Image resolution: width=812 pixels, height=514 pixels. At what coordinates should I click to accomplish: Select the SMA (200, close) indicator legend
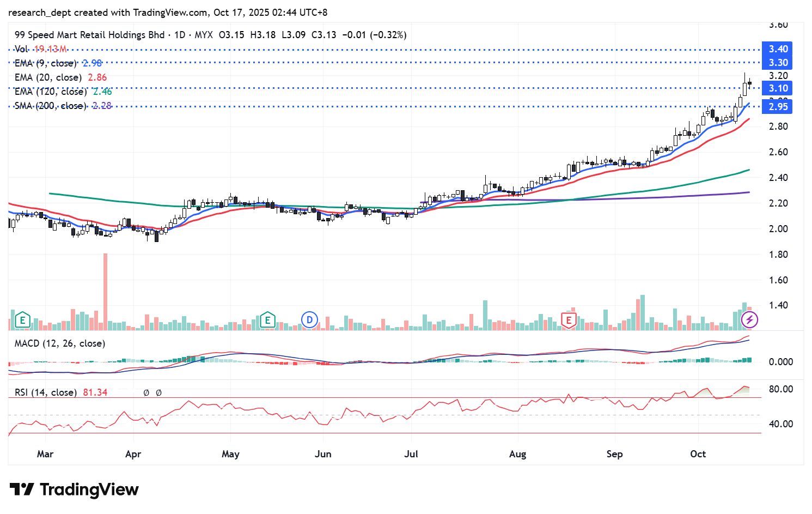[x=50, y=106]
